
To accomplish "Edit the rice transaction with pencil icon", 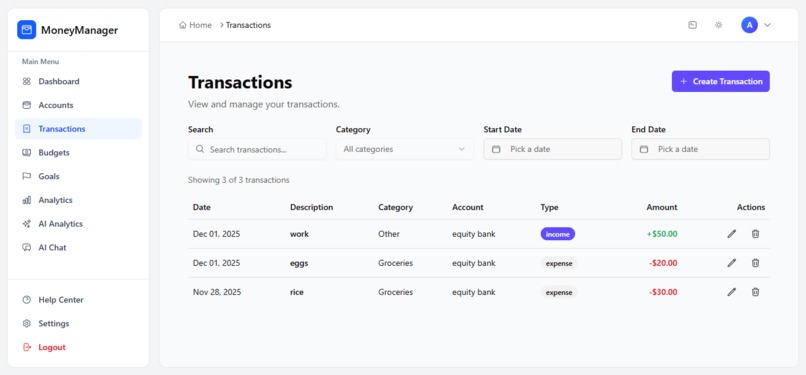I will click(731, 292).
